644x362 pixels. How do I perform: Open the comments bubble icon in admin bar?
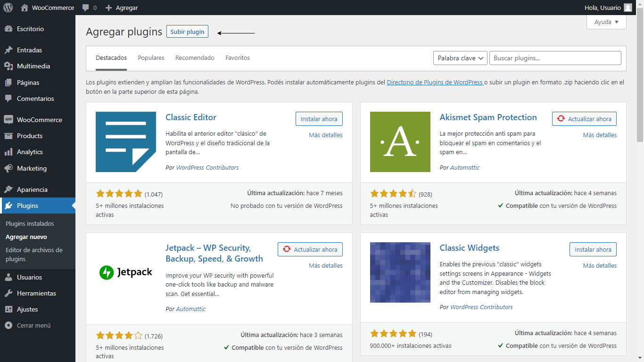click(85, 8)
